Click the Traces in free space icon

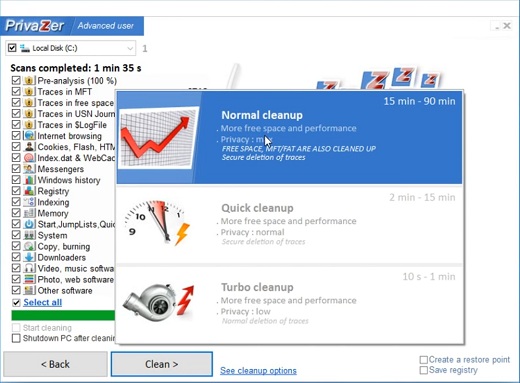pos(29,103)
